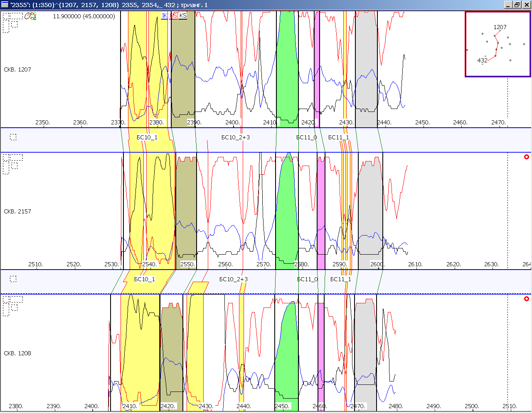Click tall dashed rectangle in well 1207 panel

coord(6,26)
